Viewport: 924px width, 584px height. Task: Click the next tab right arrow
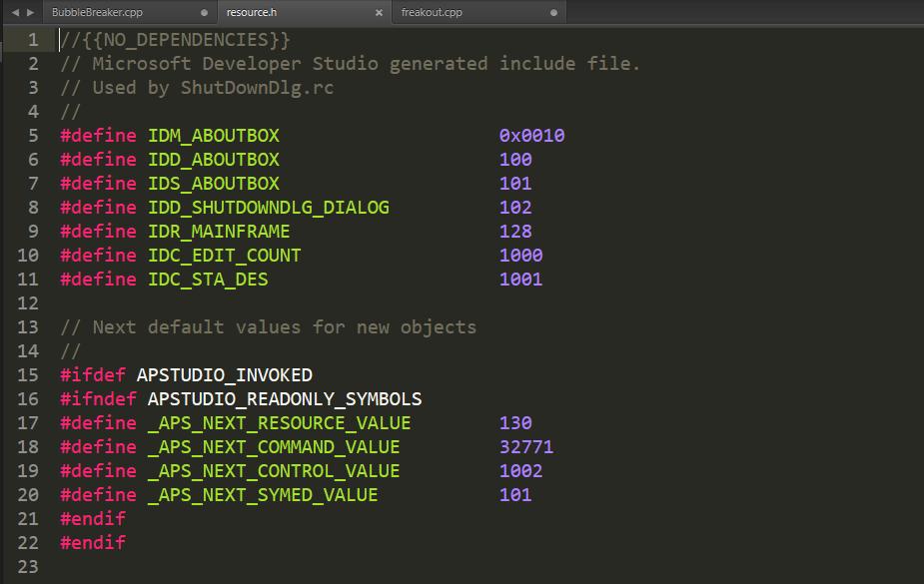click(30, 12)
